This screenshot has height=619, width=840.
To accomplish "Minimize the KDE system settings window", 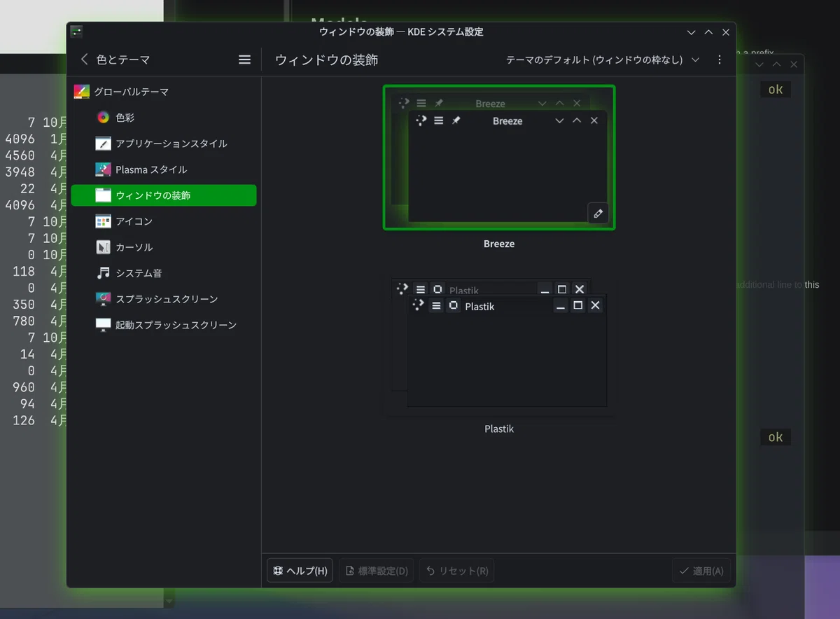I will 692,32.
